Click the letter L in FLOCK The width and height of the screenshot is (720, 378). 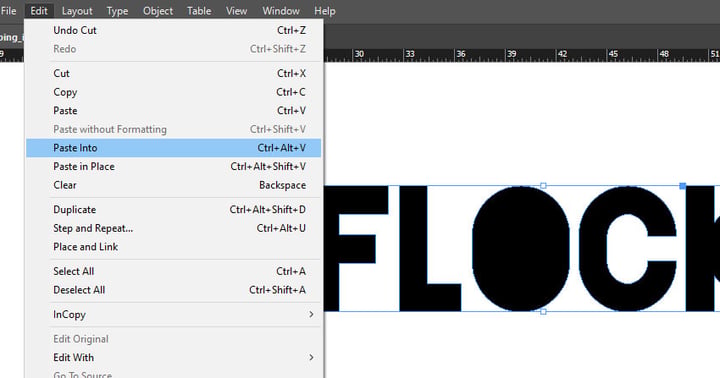[412, 248]
